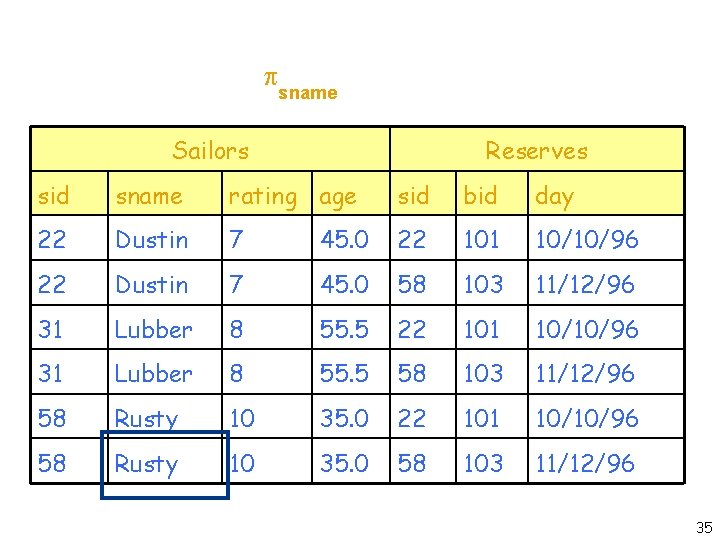Click the Sailors table header
This screenshot has height=540, width=720.
click(x=210, y=150)
